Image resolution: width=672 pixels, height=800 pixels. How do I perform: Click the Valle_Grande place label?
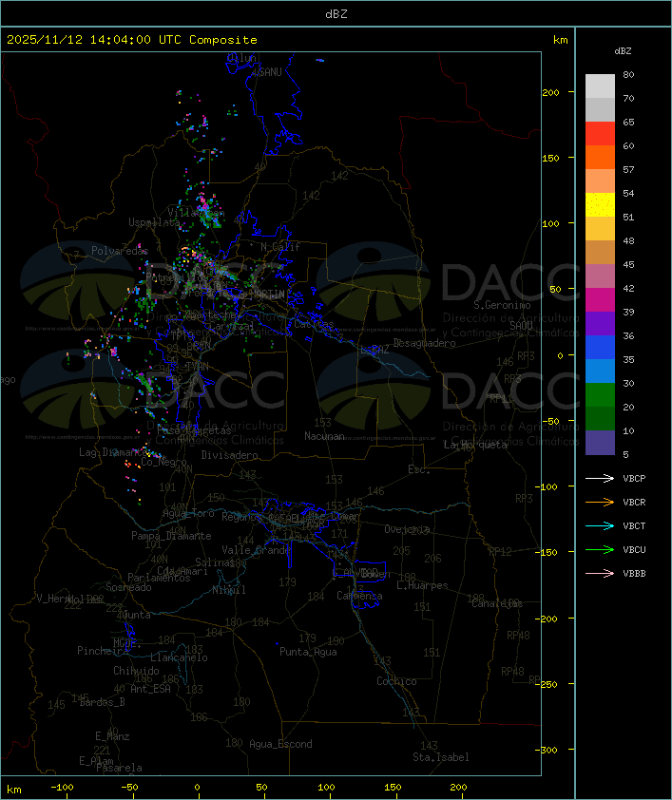[x=256, y=550]
